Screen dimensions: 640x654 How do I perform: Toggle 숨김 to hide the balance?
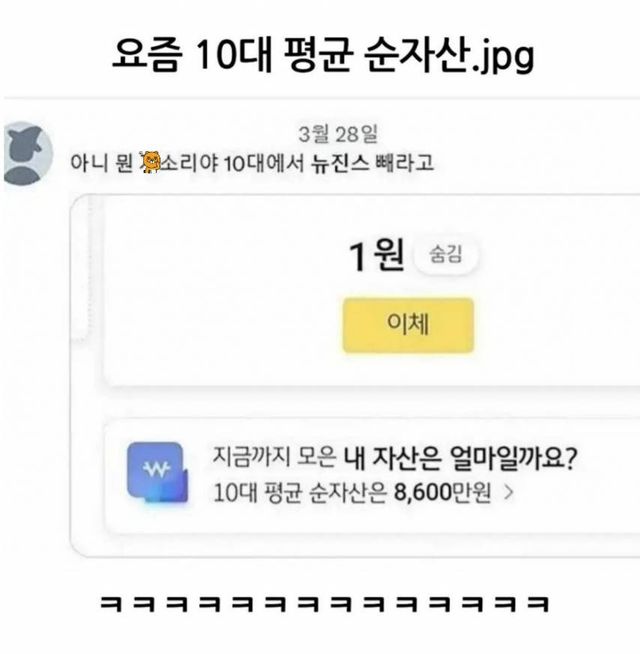click(446, 254)
